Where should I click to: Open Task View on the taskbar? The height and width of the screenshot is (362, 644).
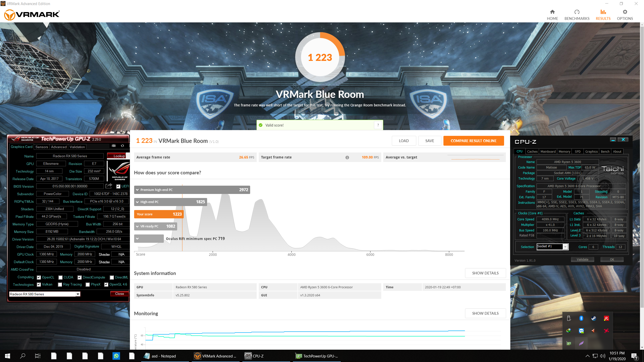pos(38,356)
